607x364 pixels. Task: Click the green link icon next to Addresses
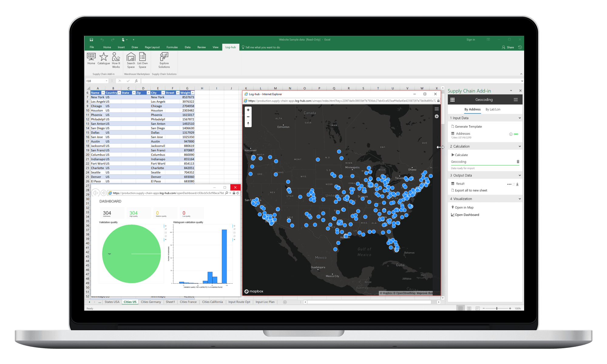pyautogui.click(x=516, y=134)
